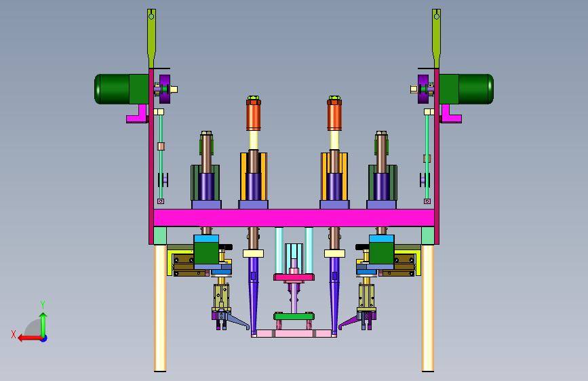Click the red "X" label on the triad
The width and height of the screenshot is (588, 381).
point(14,334)
